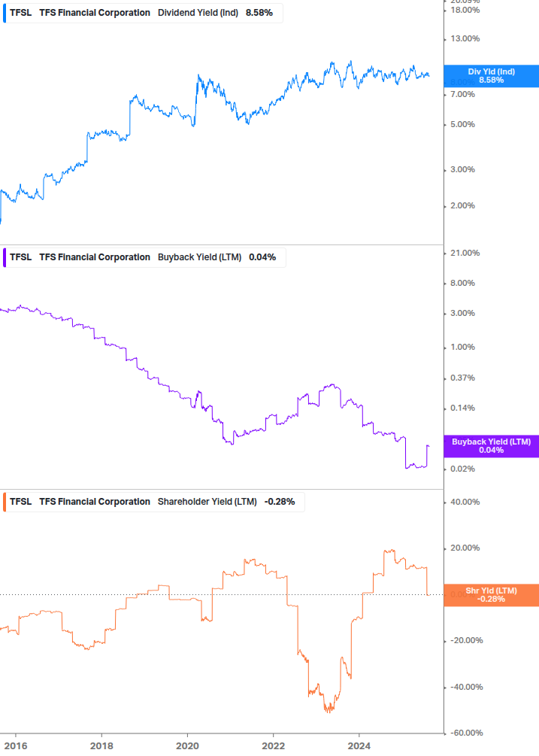
Task: Click the blue Div Yld (Ind) 8.58% axis tag
Action: pos(492,76)
